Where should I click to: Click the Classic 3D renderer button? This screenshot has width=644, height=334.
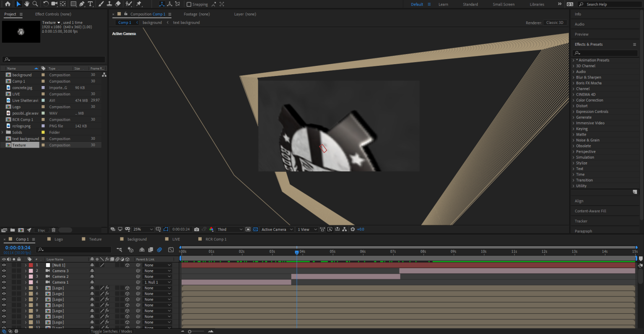click(555, 23)
